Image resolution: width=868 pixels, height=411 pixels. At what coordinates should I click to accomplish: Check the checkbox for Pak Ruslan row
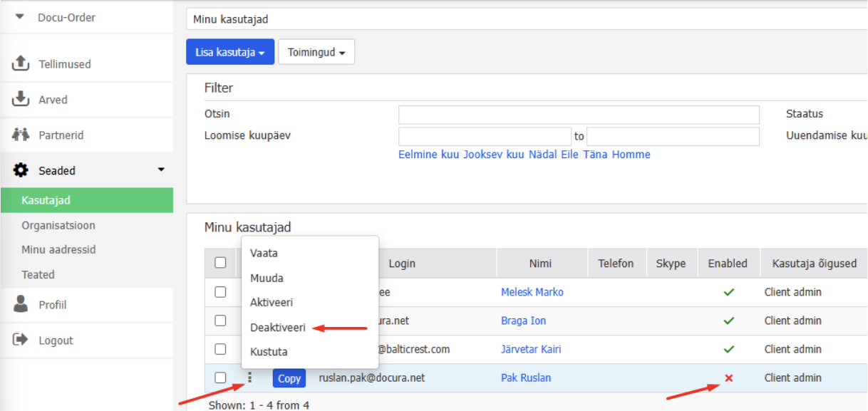click(x=220, y=378)
